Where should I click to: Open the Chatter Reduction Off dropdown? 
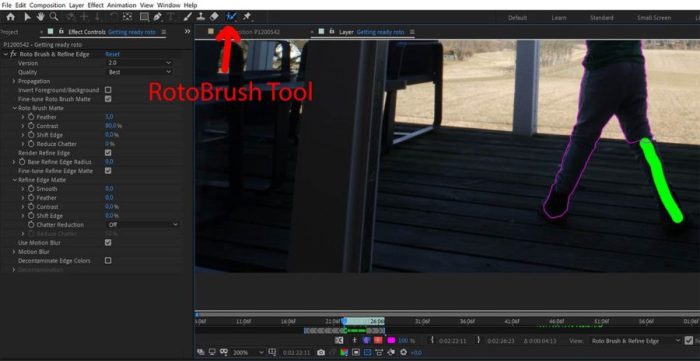point(143,224)
